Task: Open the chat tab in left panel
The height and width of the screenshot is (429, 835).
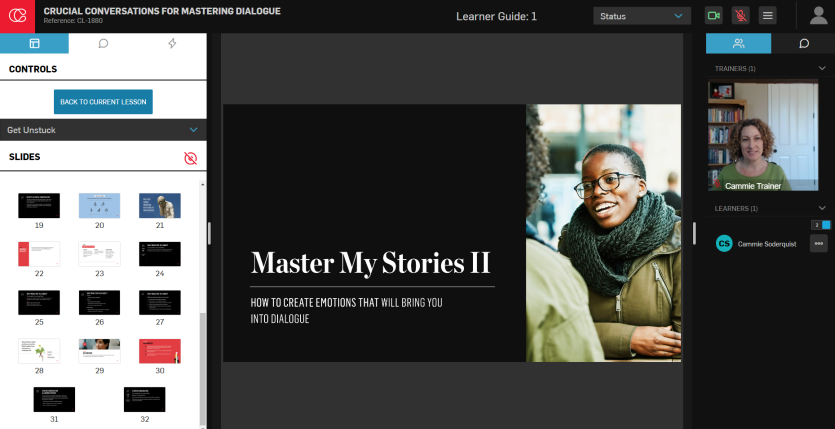Action: tap(103, 44)
